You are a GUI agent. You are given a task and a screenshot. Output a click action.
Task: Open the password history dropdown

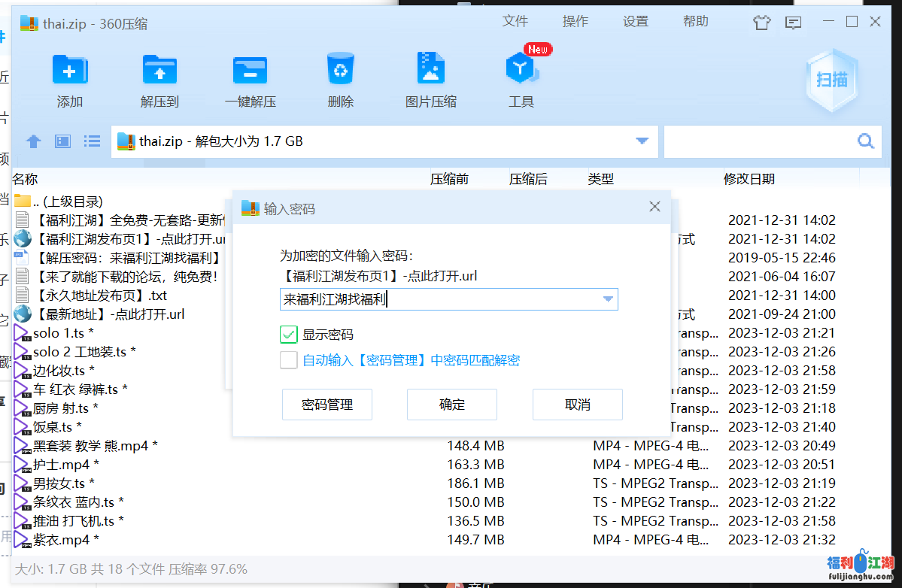click(x=607, y=299)
